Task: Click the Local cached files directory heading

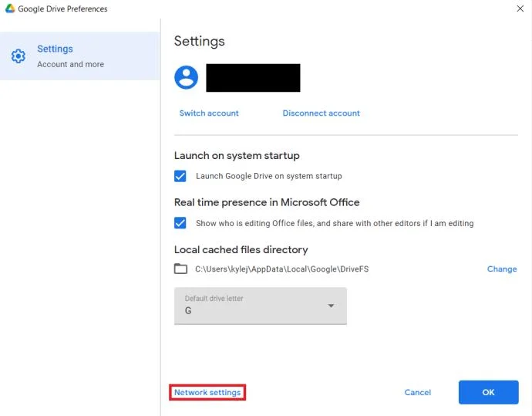Action: click(241, 249)
